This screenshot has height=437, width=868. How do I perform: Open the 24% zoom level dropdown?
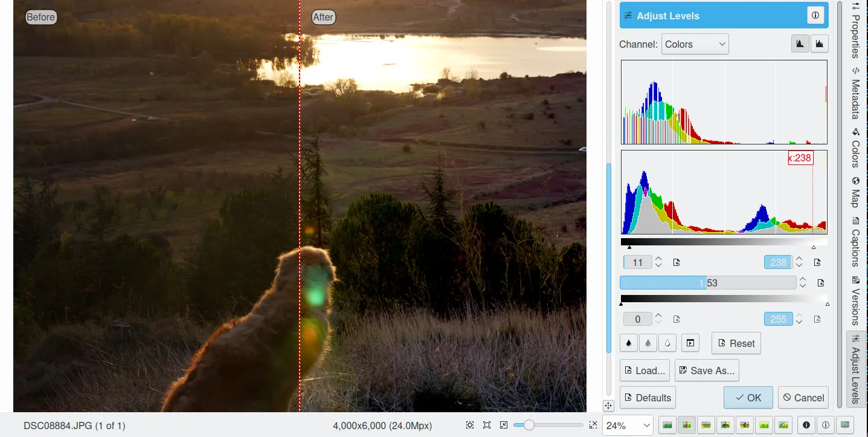tap(628, 426)
